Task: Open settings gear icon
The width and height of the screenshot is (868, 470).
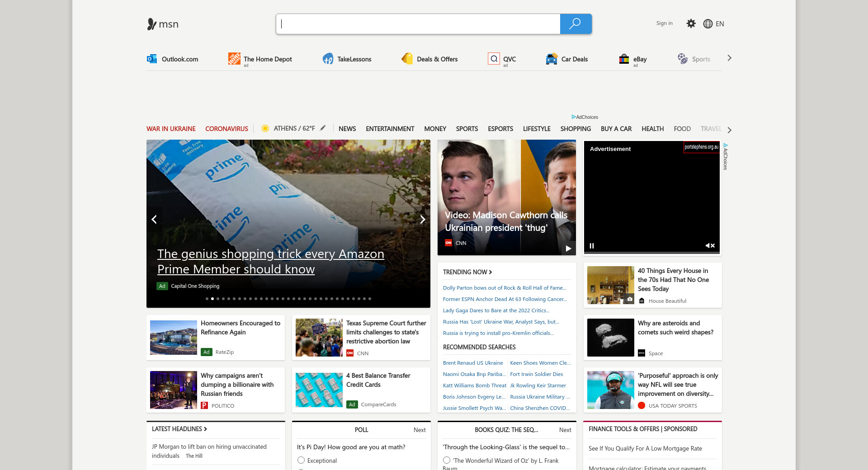Action: pyautogui.click(x=691, y=23)
